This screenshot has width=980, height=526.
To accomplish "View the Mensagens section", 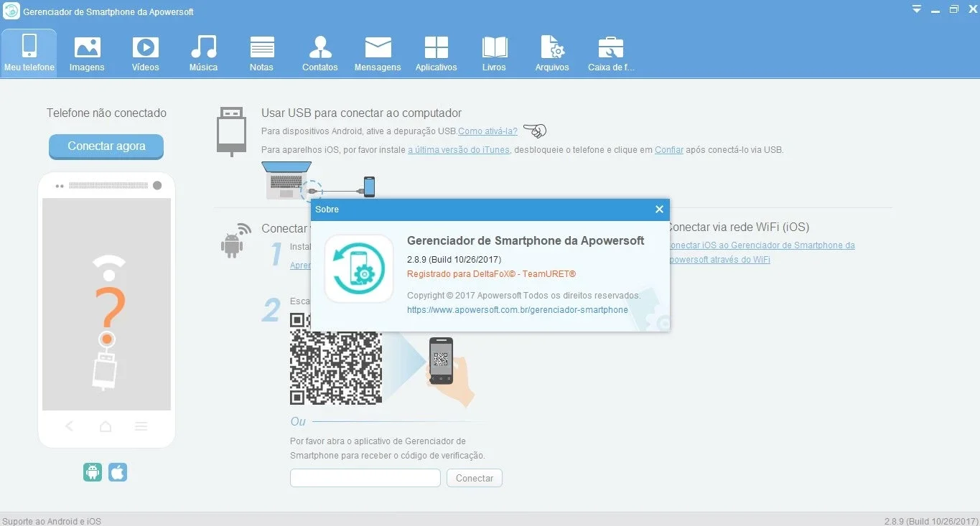I will click(x=378, y=52).
